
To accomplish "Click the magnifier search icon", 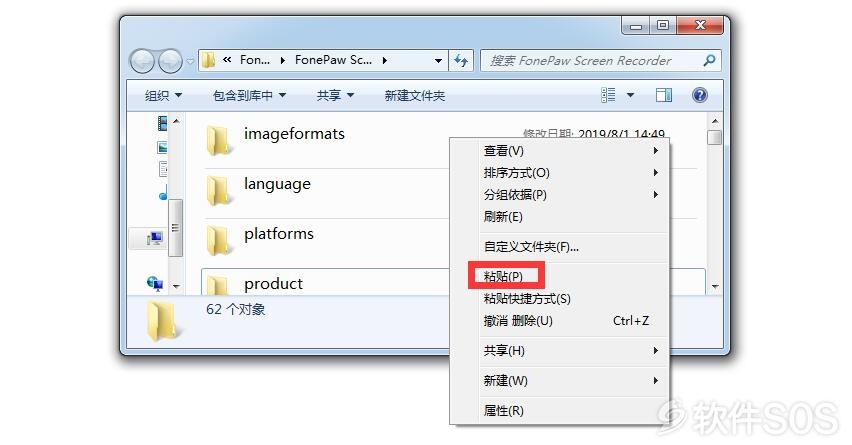I will [709, 61].
